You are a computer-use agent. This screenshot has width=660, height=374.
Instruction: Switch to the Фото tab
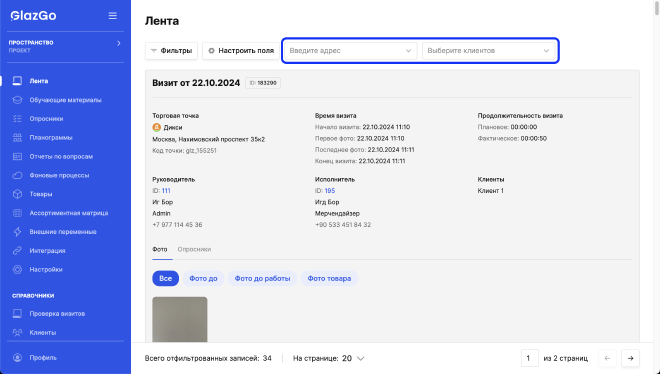coord(160,249)
